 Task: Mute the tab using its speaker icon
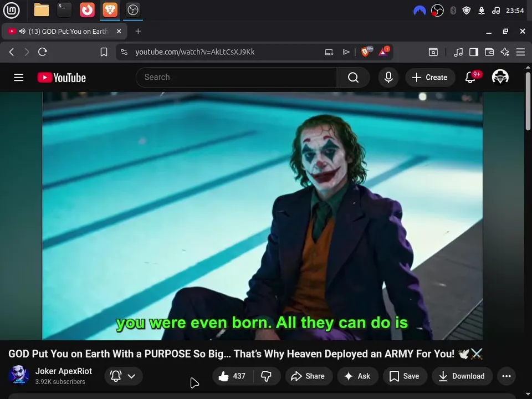click(x=22, y=31)
